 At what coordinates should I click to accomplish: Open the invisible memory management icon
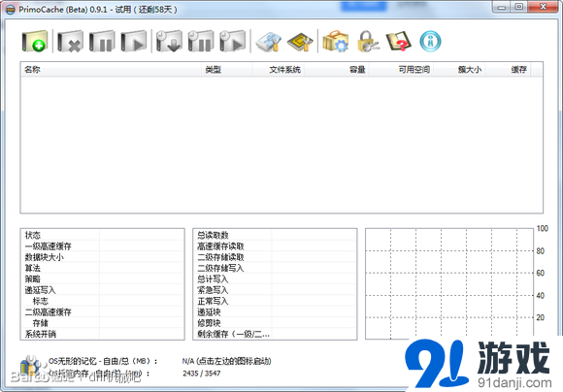click(269, 42)
